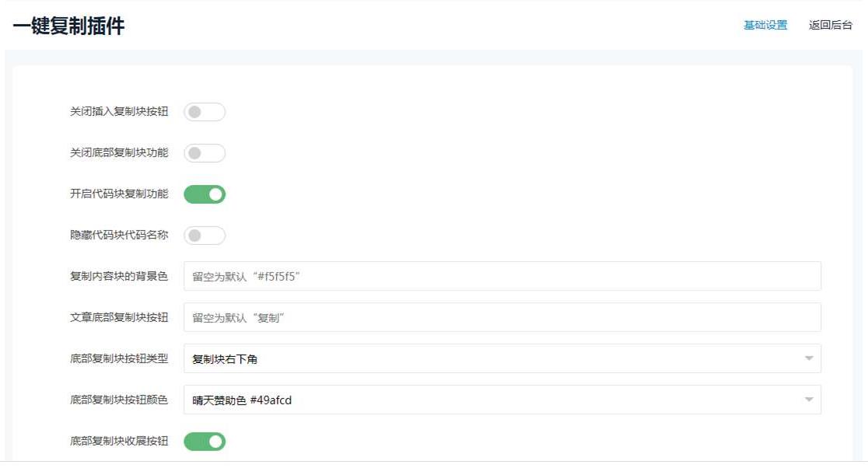868x468 pixels.
Task: Click the arrow icon of 底部复制块按钮类型 select
Action: coord(809,358)
